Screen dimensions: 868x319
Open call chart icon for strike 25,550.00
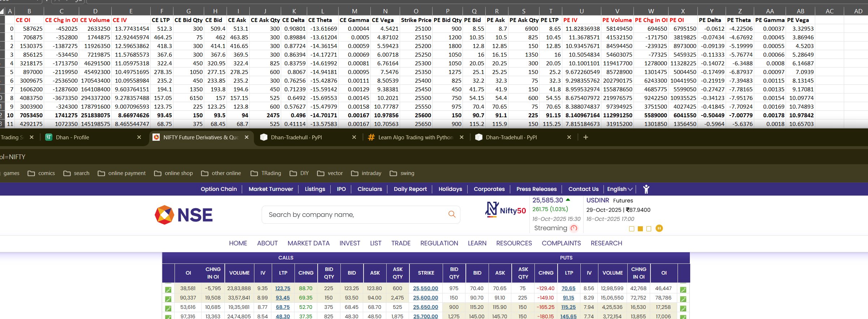[x=168, y=289]
